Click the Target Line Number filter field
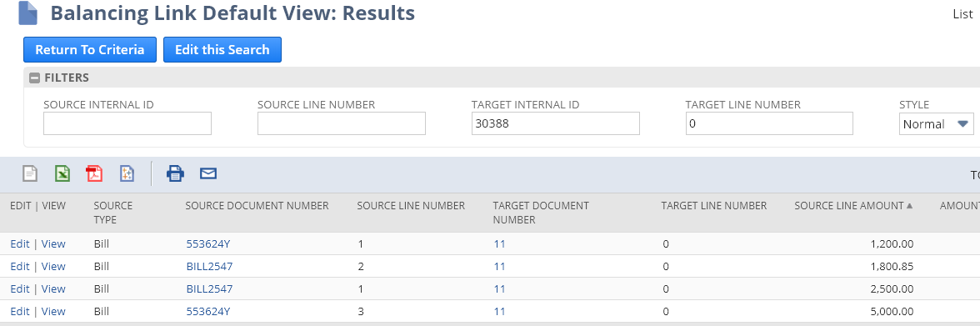 tap(769, 123)
